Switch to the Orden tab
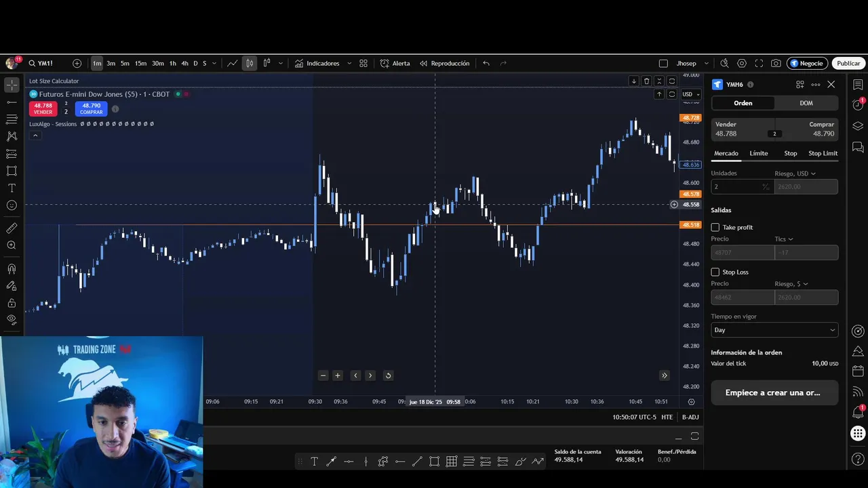 pyautogui.click(x=743, y=103)
